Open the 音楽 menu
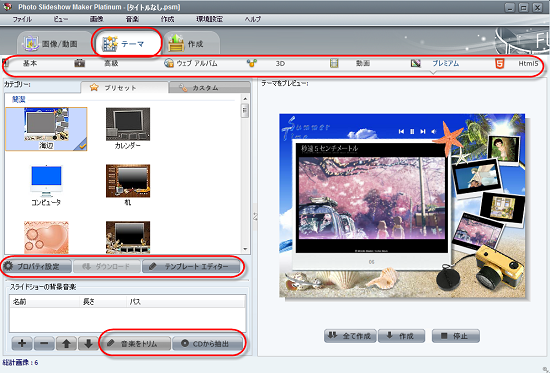The height and width of the screenshot is (373, 550). tap(132, 19)
